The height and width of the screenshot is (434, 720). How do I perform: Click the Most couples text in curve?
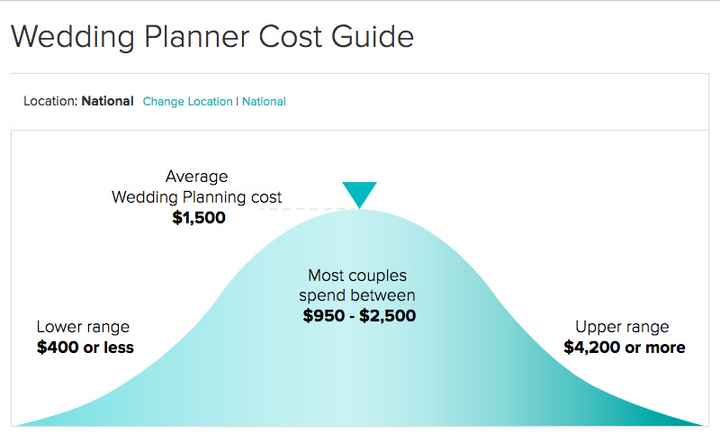pos(359,275)
